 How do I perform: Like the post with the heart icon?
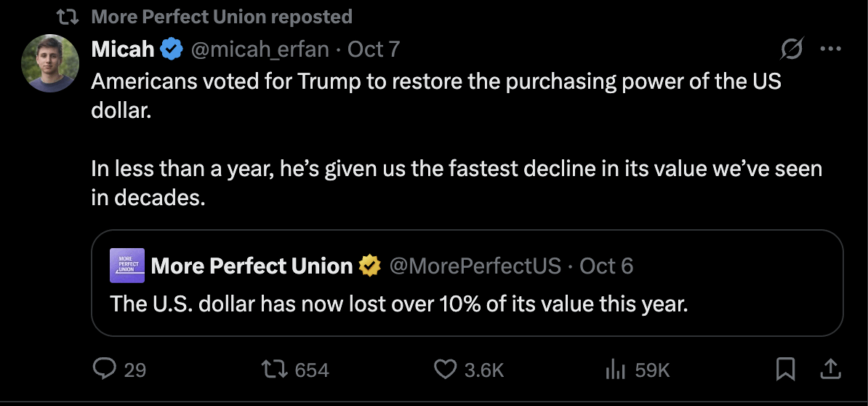[445, 370]
